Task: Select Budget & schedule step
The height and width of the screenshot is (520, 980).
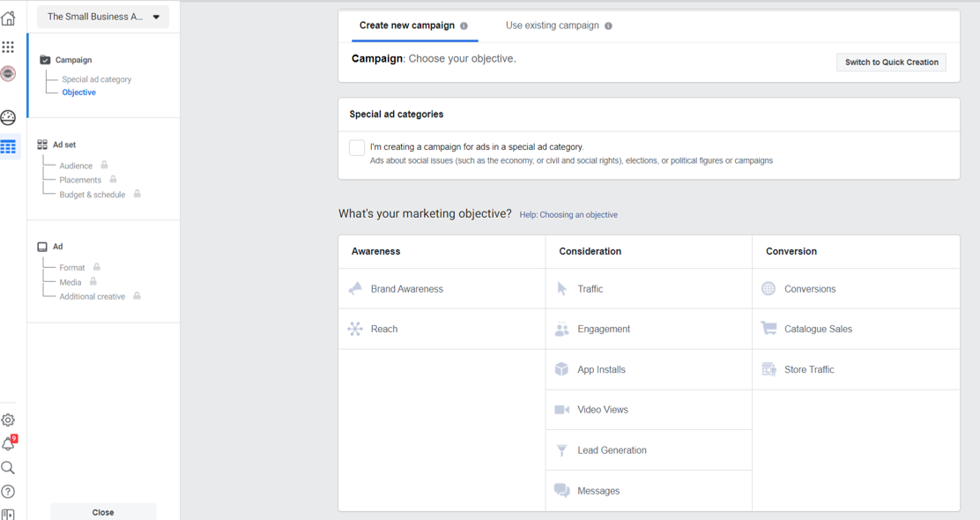Action: pyautogui.click(x=92, y=195)
